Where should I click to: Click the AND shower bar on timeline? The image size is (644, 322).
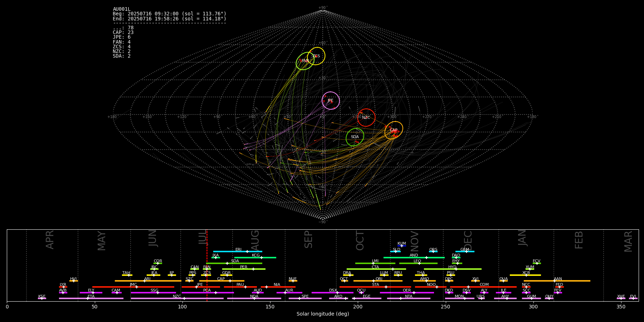click(x=414, y=257)
